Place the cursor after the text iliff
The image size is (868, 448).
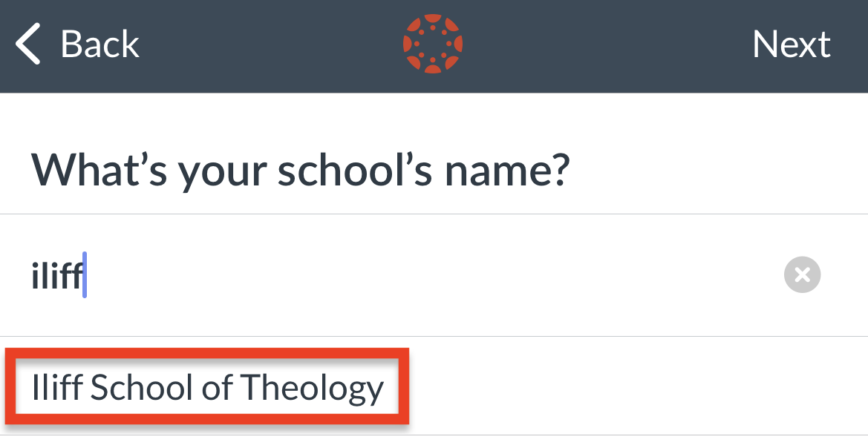[x=84, y=275]
